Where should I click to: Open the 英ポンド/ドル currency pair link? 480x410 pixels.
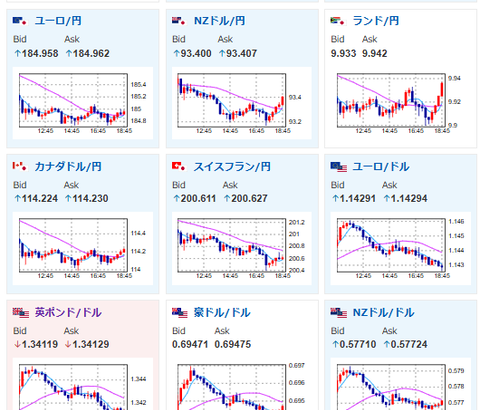click(68, 312)
